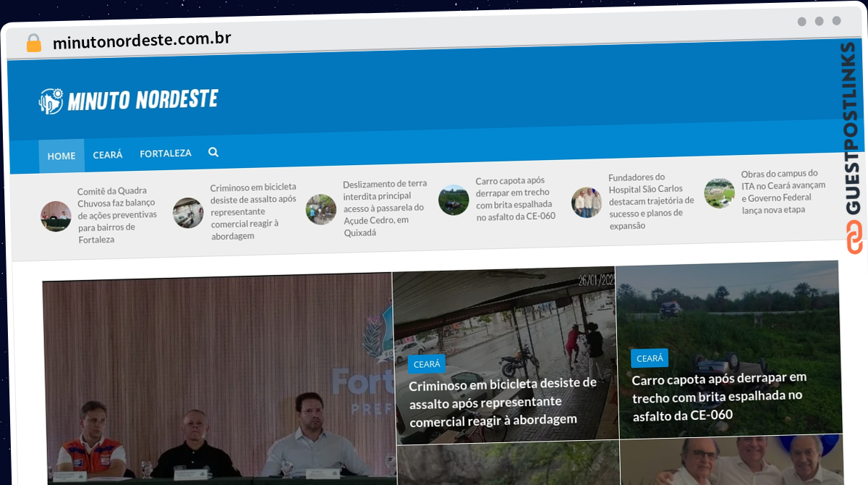Screen dimensions: 868x485
Task: Click round thumbnail for Carro capota story
Action: click(x=454, y=200)
